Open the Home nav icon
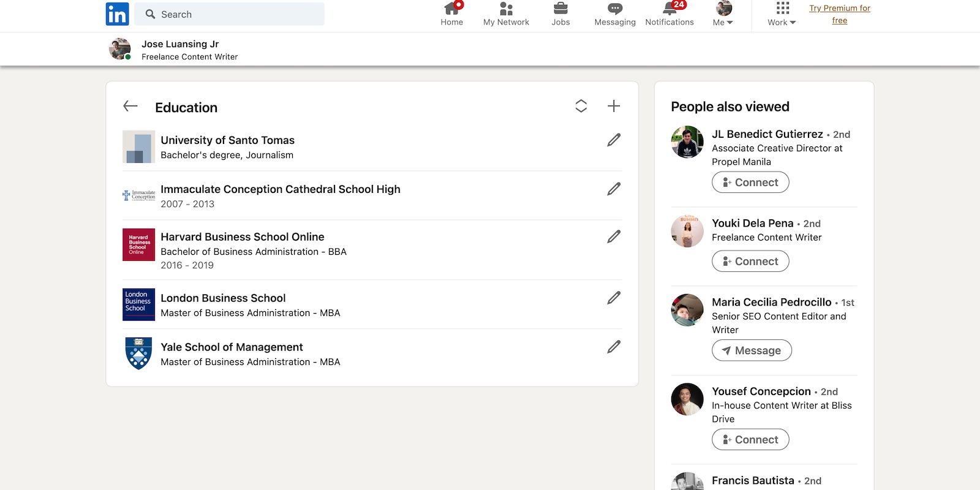This screenshot has width=980, height=490. coord(452,14)
